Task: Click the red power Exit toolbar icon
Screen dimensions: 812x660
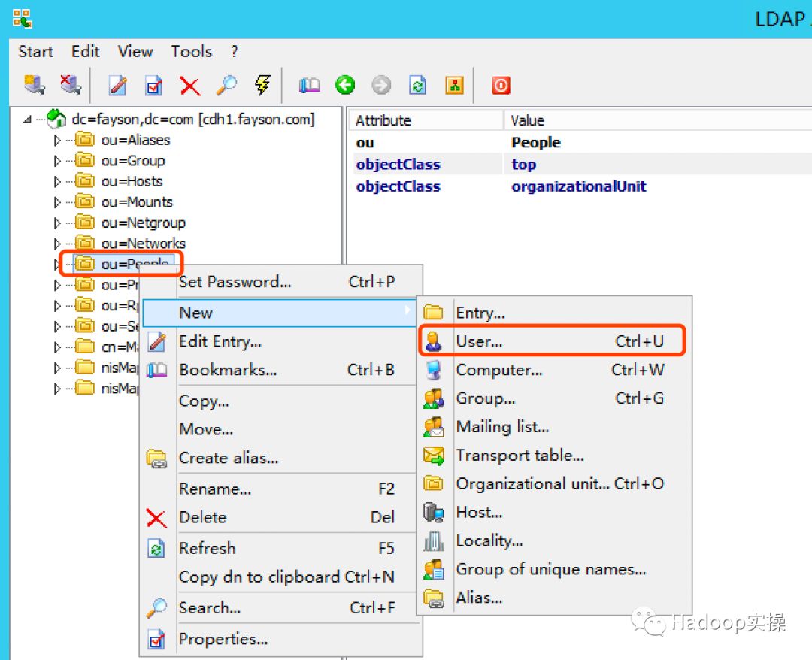Action: [x=501, y=85]
